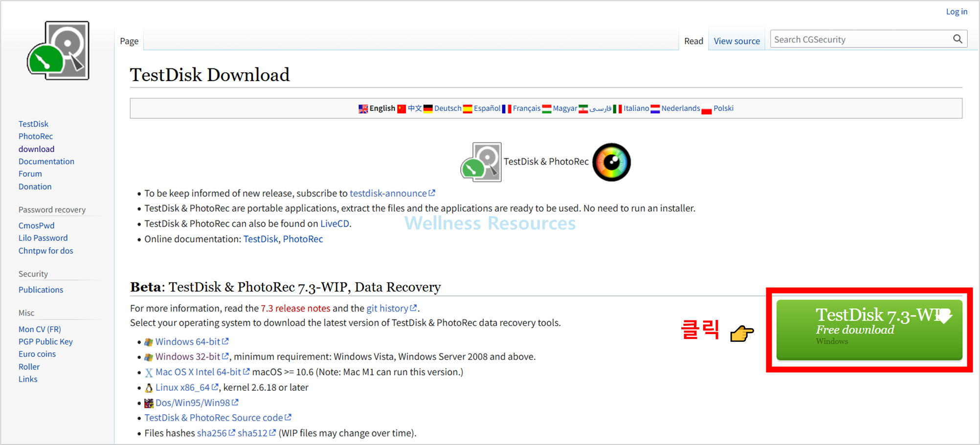Click the Windows icon beside Windows 32-bit

149,358
